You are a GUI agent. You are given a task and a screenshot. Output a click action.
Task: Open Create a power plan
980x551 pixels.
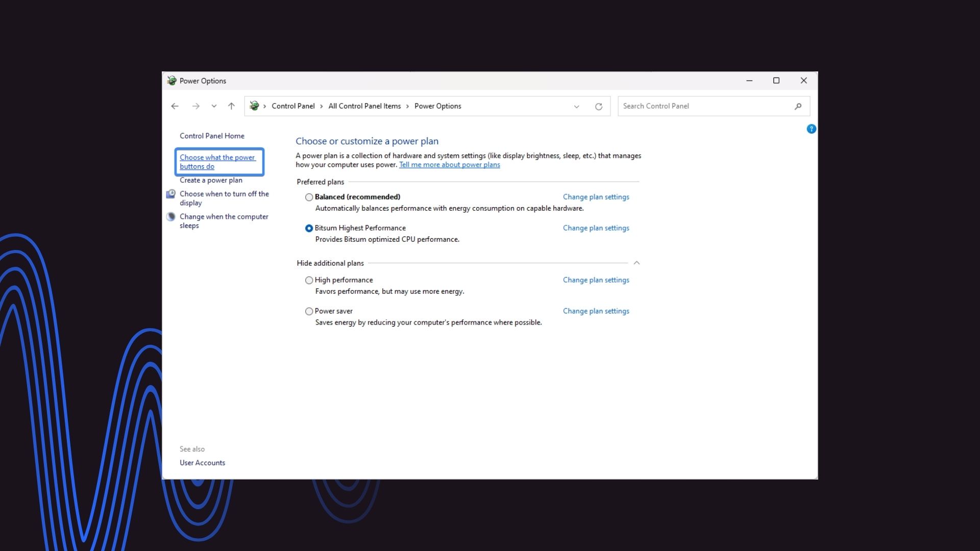click(211, 180)
